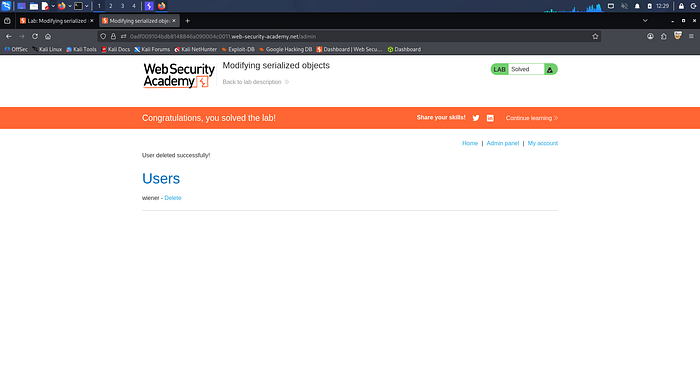The height and width of the screenshot is (366, 700).
Task: Open the Kali Forums bookmark
Action: (152, 49)
